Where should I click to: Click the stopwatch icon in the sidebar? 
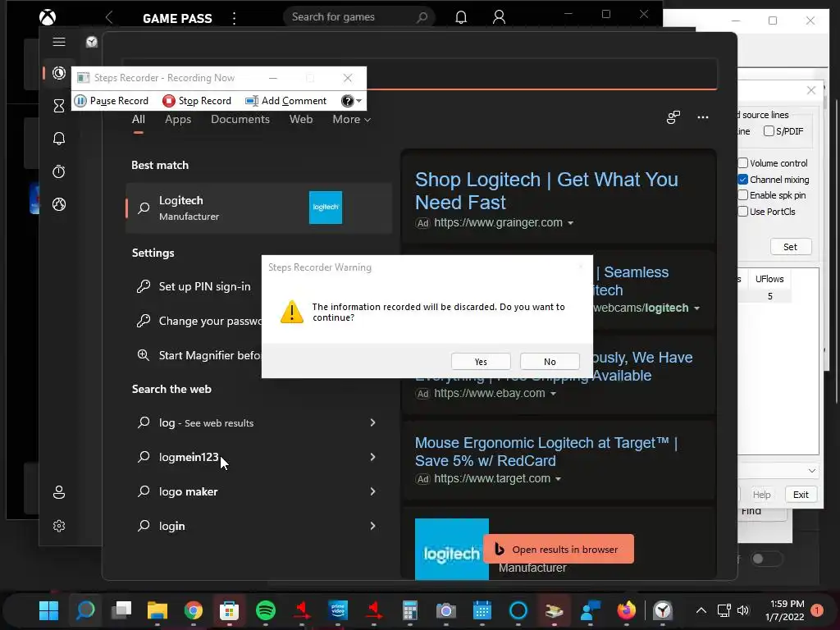[x=59, y=171]
